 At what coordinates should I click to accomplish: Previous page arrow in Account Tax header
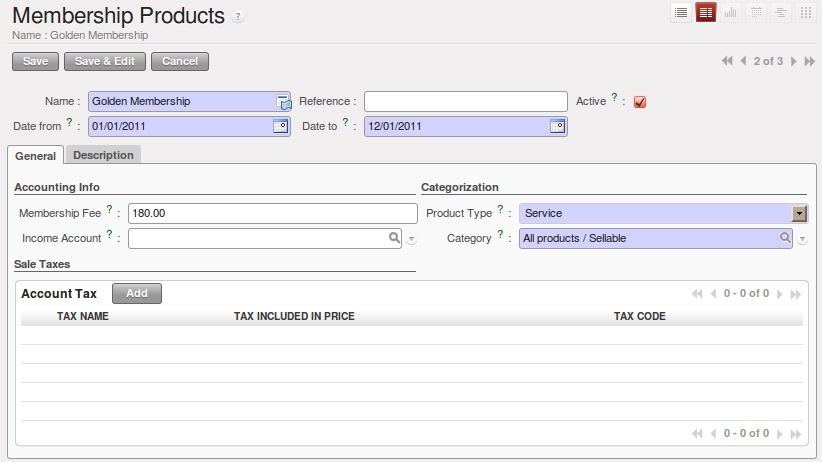713,294
